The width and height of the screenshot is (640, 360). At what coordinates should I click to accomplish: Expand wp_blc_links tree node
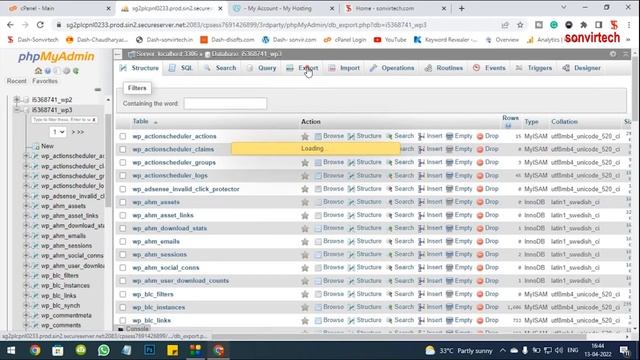pyautogui.click(x=27, y=296)
